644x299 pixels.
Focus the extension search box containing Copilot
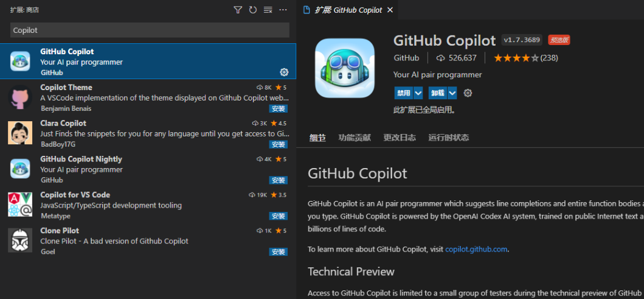(150, 30)
